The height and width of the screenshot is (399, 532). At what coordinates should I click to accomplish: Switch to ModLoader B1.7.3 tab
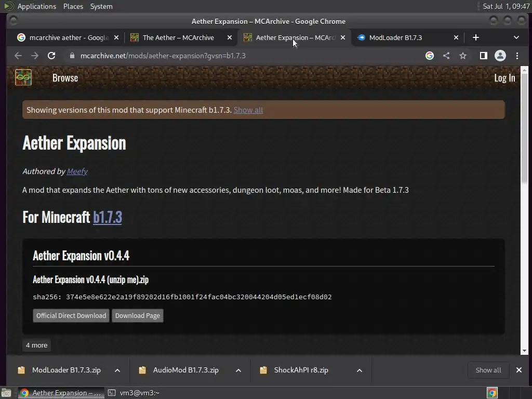click(395, 37)
